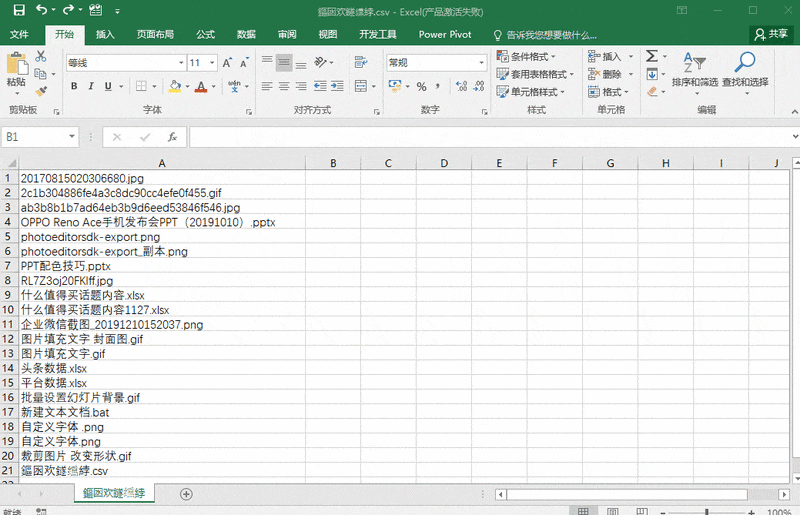Click the AutoSum sigma icon
This screenshot has width=800, height=515.
(651, 57)
